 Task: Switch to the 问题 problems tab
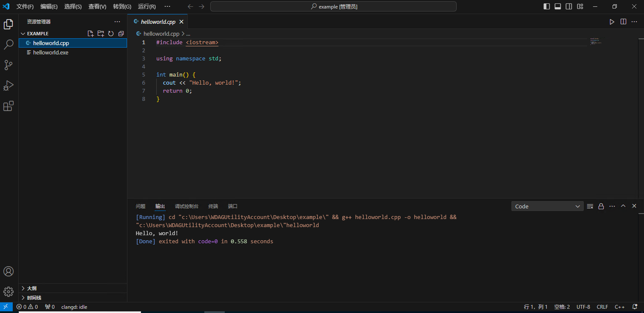point(141,206)
